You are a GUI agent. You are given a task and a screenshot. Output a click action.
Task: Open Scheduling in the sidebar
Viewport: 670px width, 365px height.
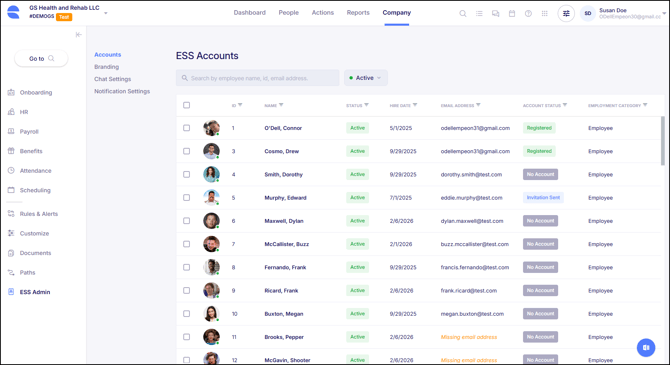click(x=29, y=190)
